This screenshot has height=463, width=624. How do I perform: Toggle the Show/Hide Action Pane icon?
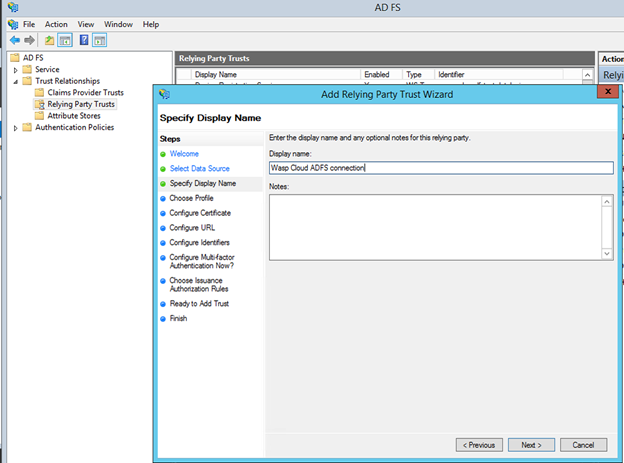[x=99, y=40]
